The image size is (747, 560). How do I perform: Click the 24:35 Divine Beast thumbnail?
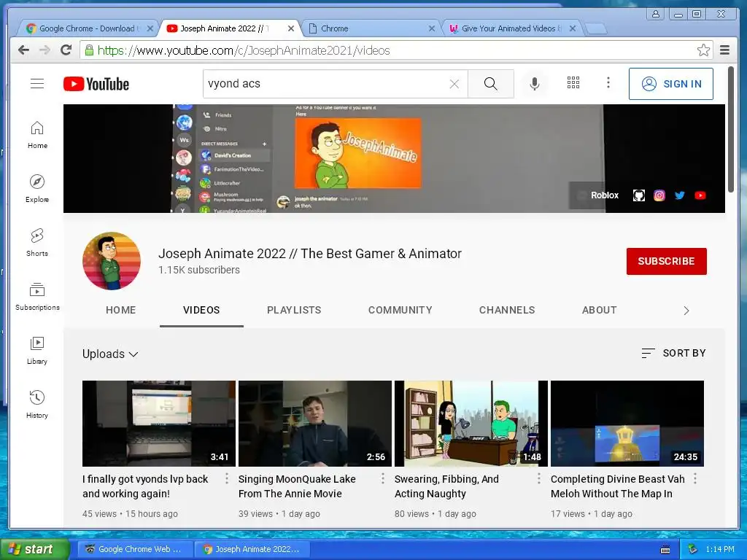pyautogui.click(x=627, y=424)
